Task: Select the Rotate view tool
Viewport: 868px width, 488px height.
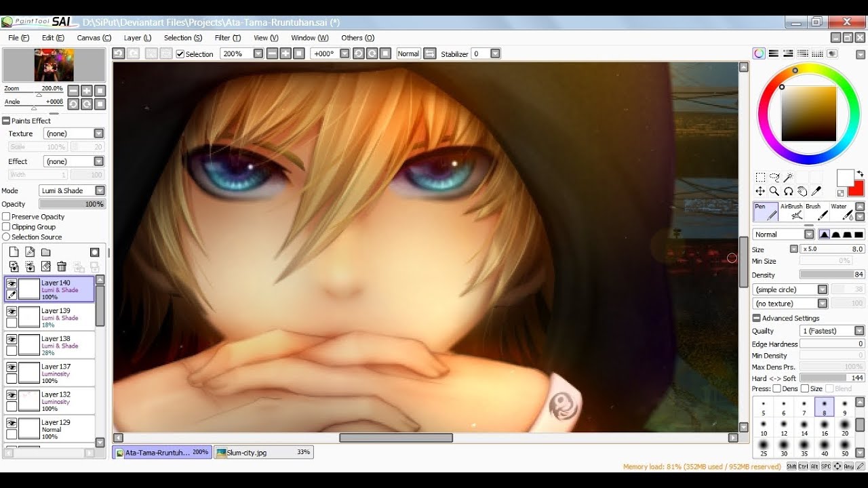Action: point(789,192)
